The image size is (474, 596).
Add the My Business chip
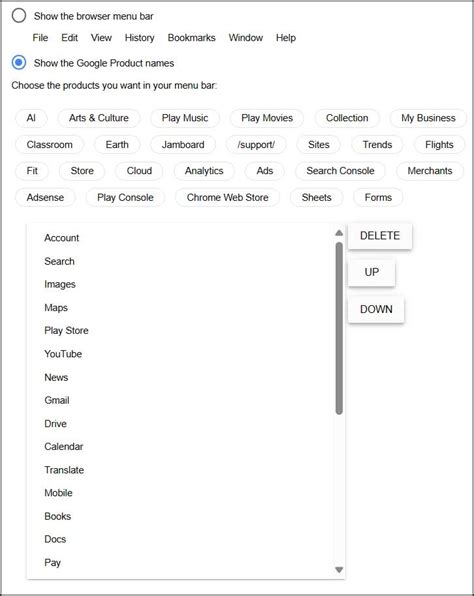click(x=428, y=118)
